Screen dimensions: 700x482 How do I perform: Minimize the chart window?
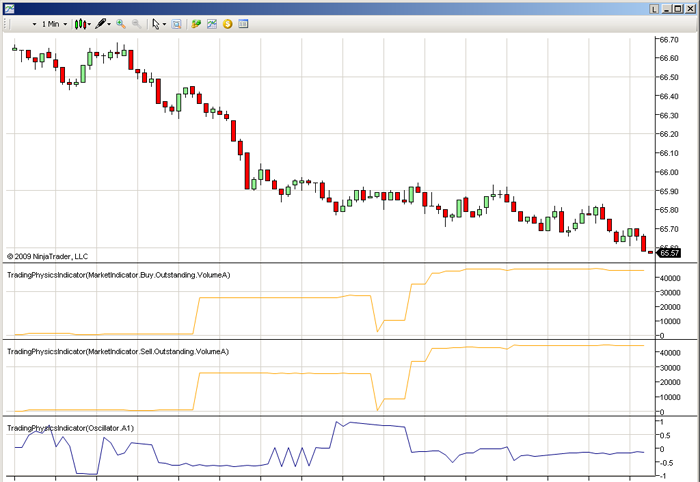(x=667, y=8)
